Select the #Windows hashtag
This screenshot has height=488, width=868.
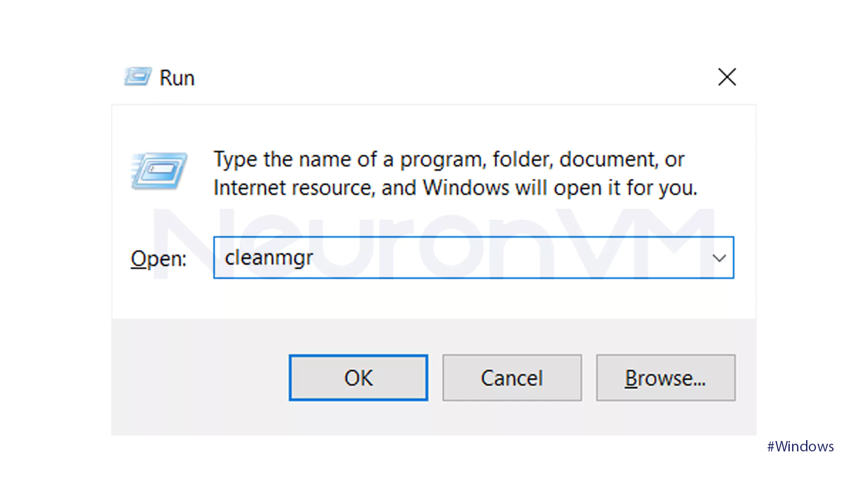[800, 446]
